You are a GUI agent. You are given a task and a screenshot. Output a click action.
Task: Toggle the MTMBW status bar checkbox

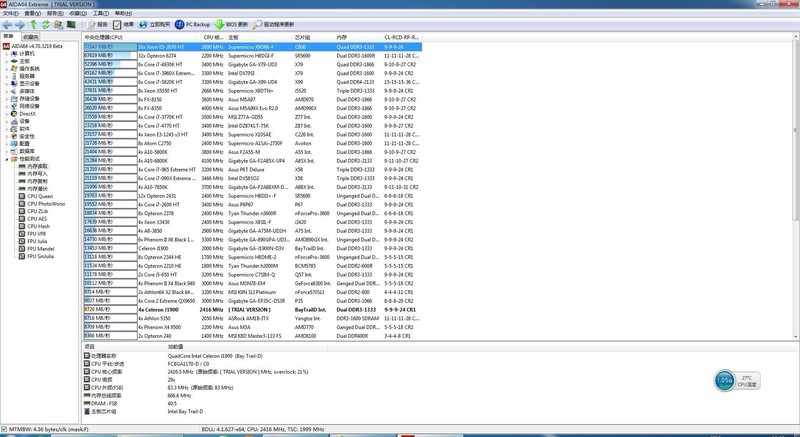pyautogui.click(x=4, y=430)
